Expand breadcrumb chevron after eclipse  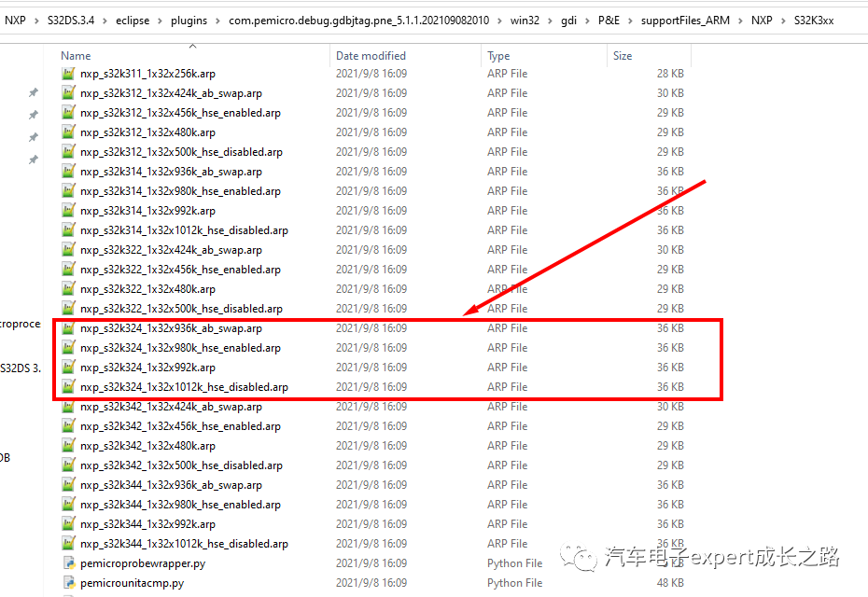160,21
